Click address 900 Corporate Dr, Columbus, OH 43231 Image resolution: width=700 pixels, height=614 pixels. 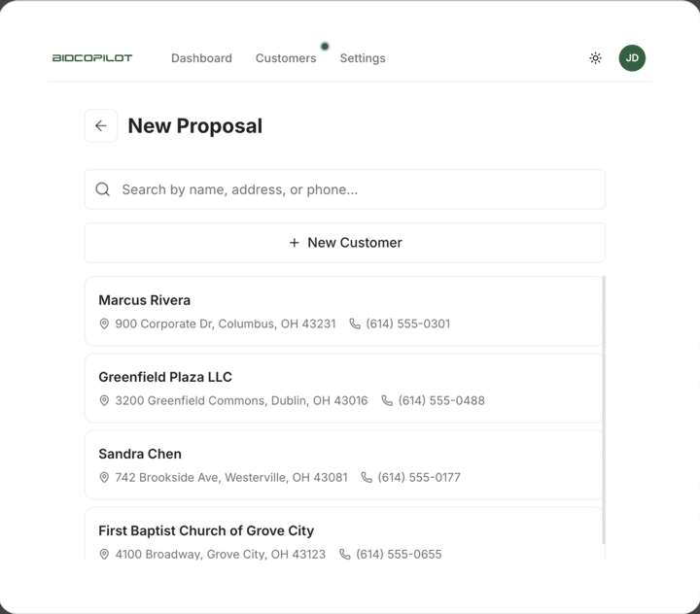(226, 324)
